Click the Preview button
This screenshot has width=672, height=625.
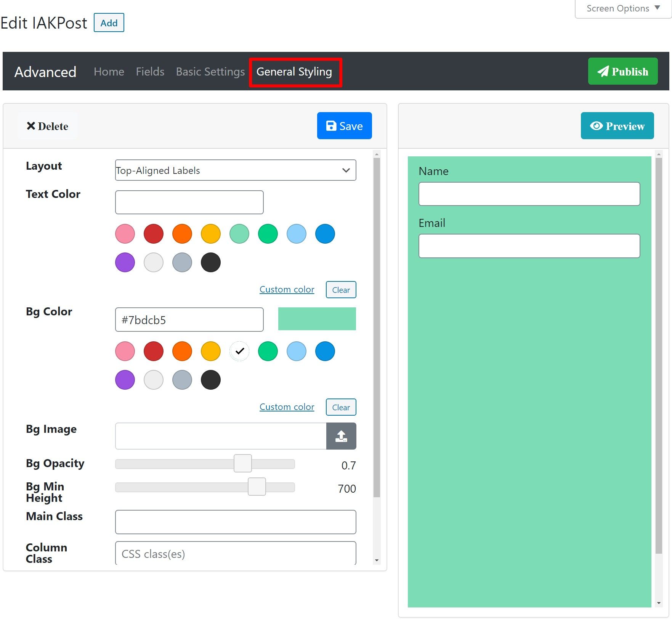coord(617,125)
